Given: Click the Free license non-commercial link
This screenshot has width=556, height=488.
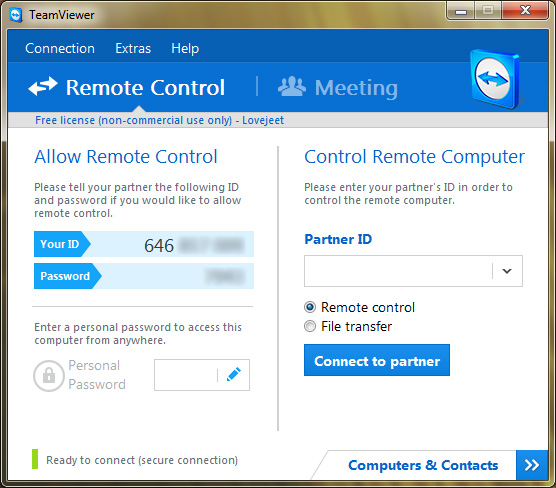Looking at the screenshot, I should pyautogui.click(x=159, y=120).
